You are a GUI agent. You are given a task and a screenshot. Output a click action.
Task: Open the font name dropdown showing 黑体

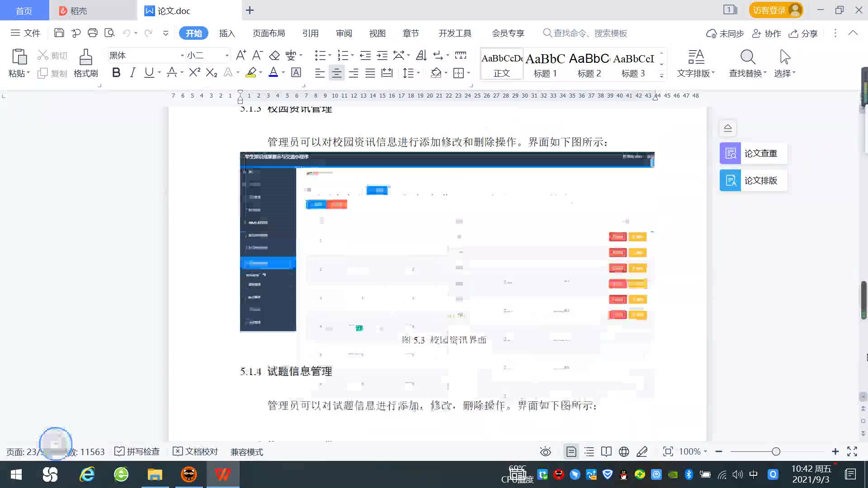182,55
